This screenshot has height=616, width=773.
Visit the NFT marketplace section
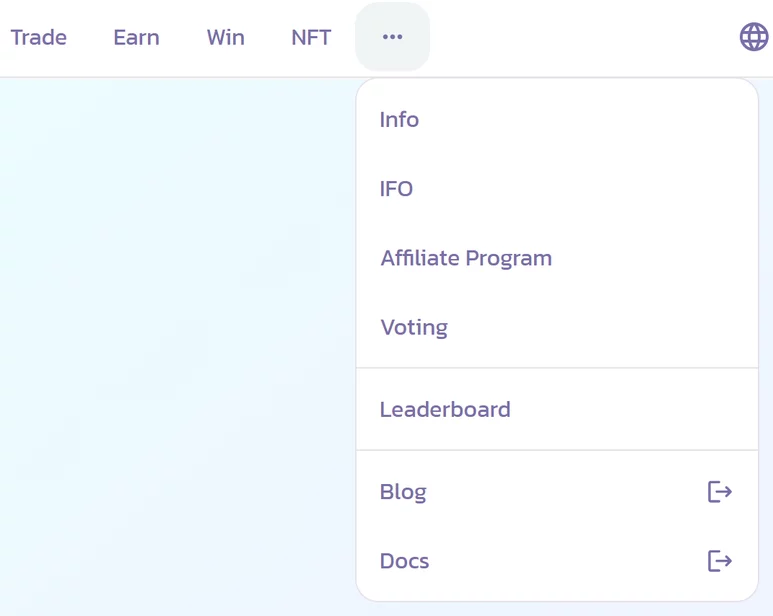[x=311, y=37]
